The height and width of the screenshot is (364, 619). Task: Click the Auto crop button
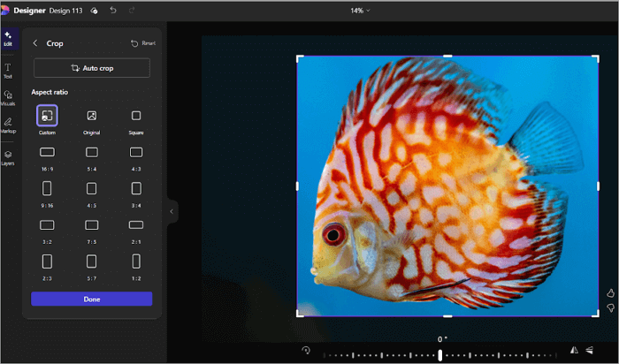pos(92,68)
